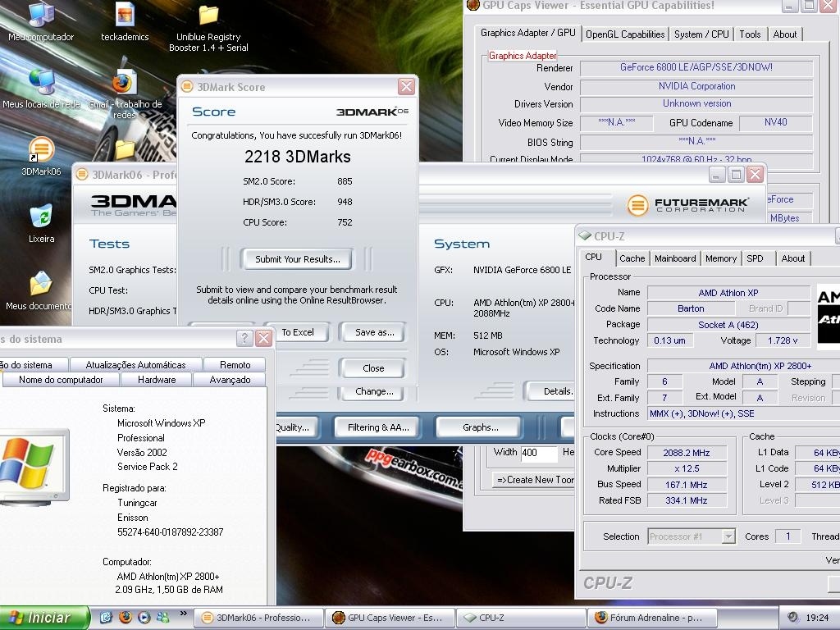
Task: Click CPU-Z title bar icon
Action: coord(586,235)
